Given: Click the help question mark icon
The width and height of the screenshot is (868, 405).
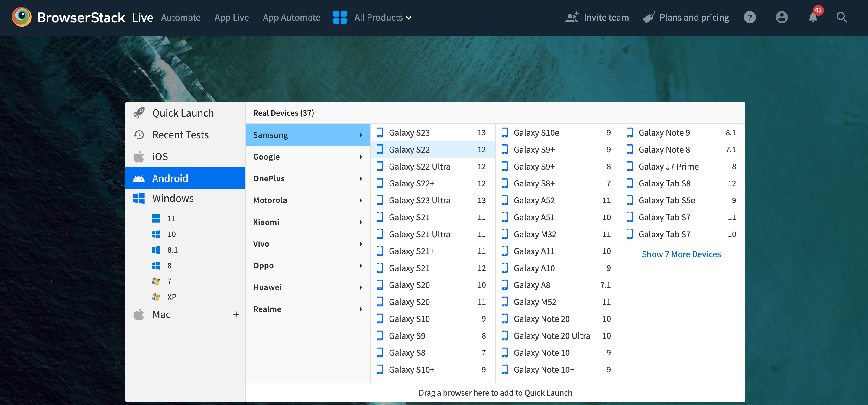Looking at the screenshot, I should point(750,17).
